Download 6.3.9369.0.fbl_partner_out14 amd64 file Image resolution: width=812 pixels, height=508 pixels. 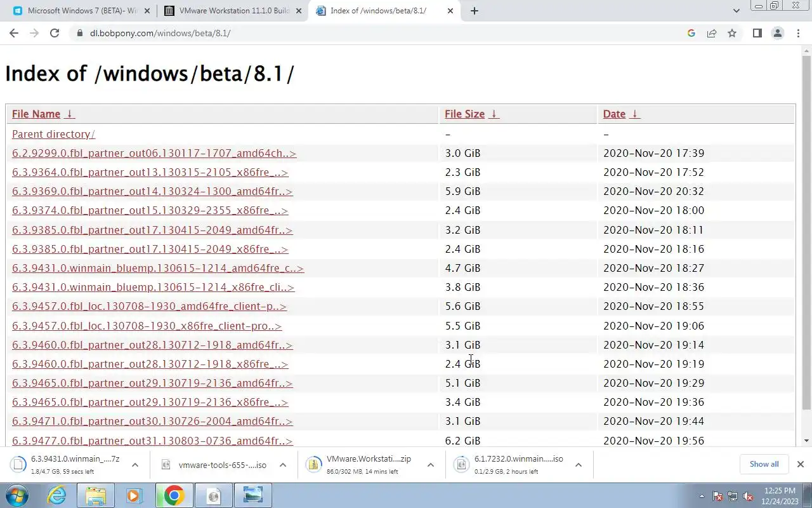click(152, 191)
